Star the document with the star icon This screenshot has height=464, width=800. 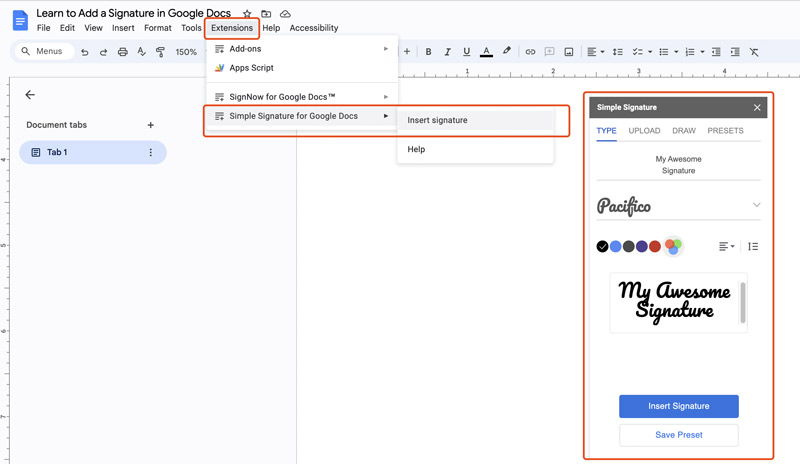(x=247, y=14)
